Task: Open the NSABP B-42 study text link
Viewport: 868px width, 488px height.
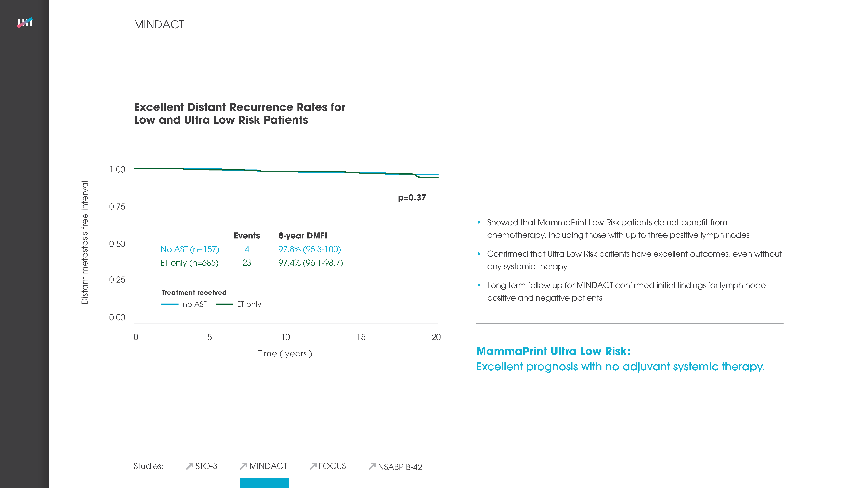Action: [x=400, y=467]
